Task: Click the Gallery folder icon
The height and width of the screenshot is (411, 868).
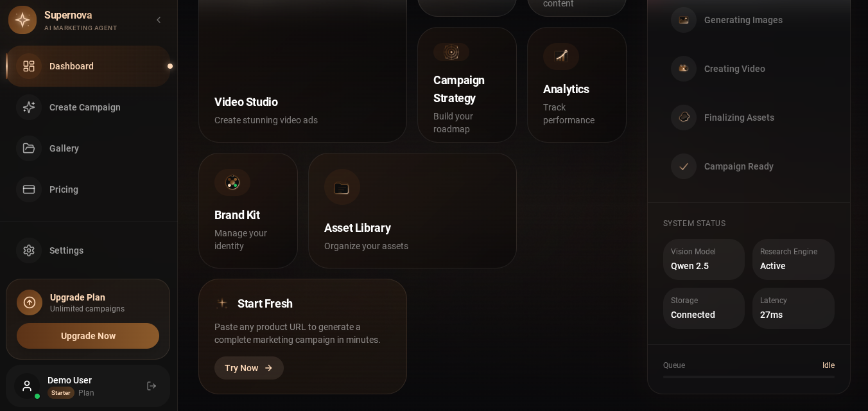Action: click(x=29, y=148)
